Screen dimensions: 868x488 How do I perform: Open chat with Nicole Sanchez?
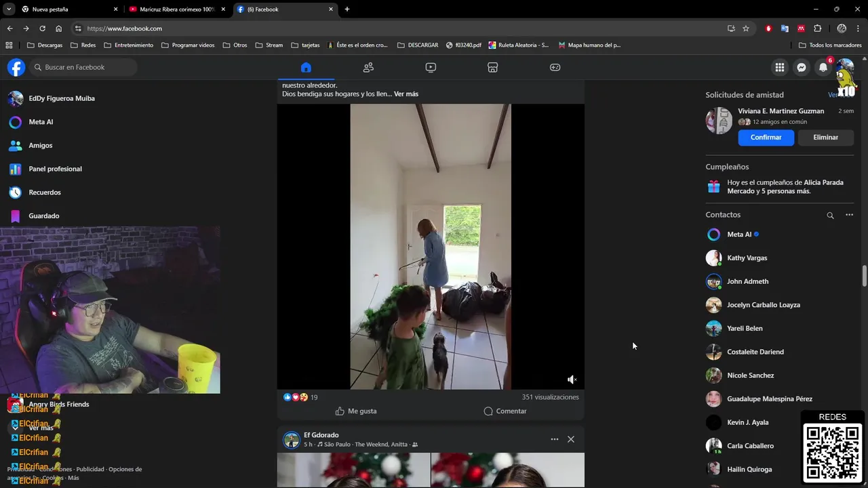pyautogui.click(x=751, y=375)
